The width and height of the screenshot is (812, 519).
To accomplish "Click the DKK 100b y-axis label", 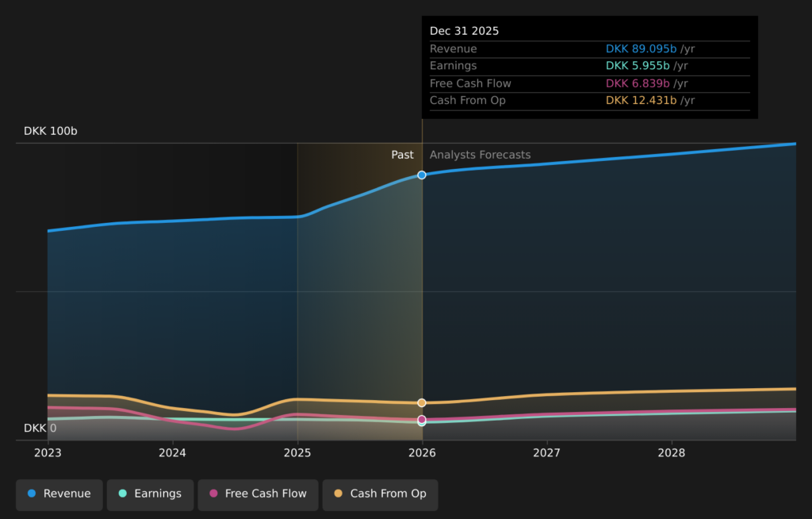I will [51, 131].
